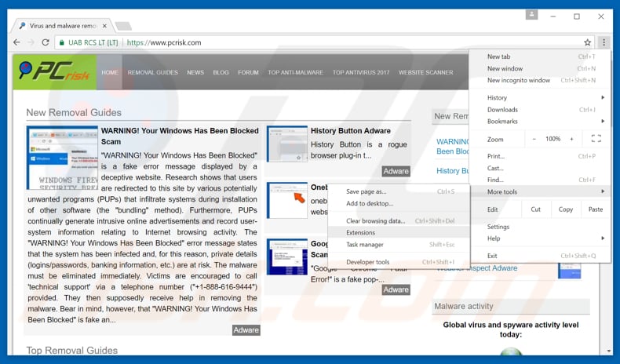Expand the History submenu
Viewport: 620px width, 364px height.
[540, 97]
